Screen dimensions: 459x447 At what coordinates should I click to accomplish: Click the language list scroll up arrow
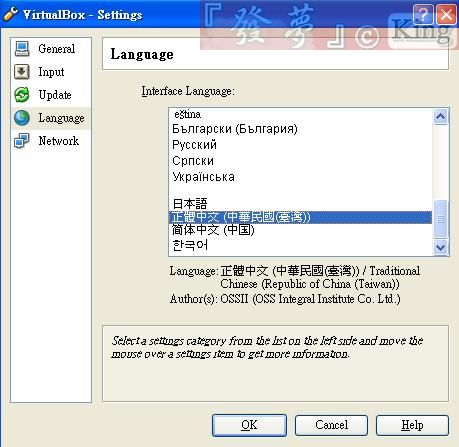coord(440,116)
